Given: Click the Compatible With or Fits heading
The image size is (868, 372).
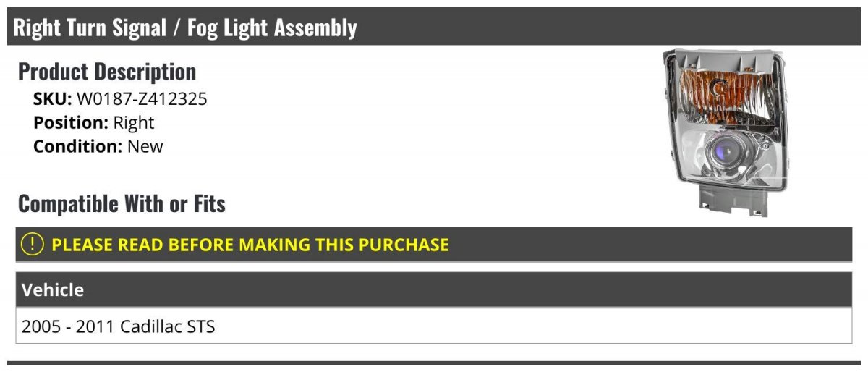Looking at the screenshot, I should point(122,204).
